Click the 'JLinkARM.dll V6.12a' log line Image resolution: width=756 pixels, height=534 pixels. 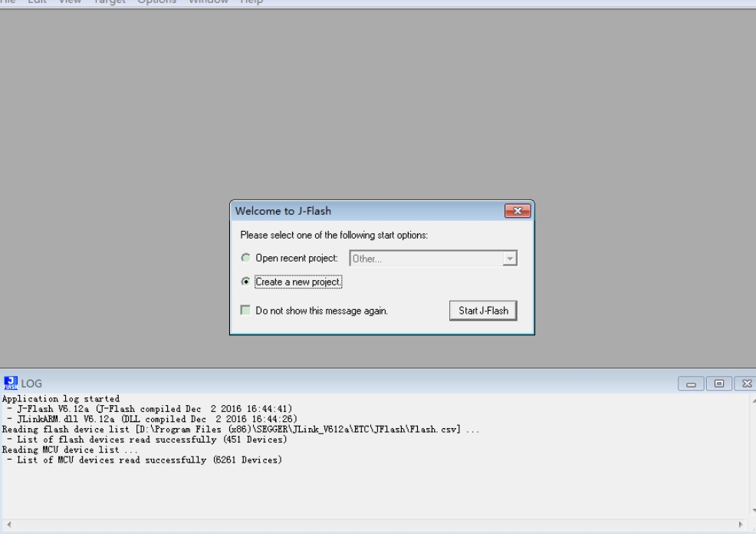[x=152, y=419]
